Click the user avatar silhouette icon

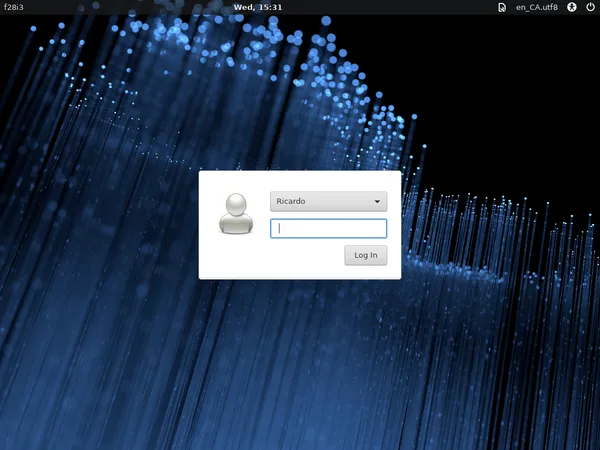(237, 212)
